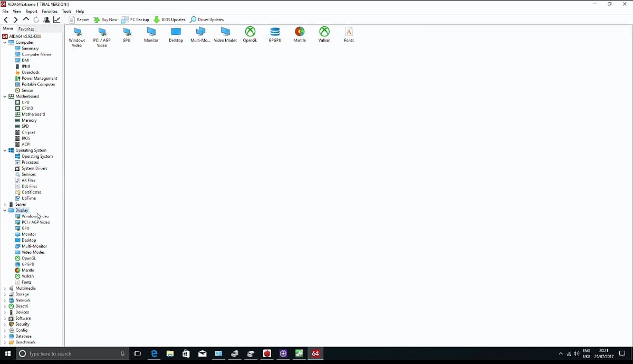Select the Monitor icon in the Display view
The height and width of the screenshot is (364, 633).
[x=151, y=35]
